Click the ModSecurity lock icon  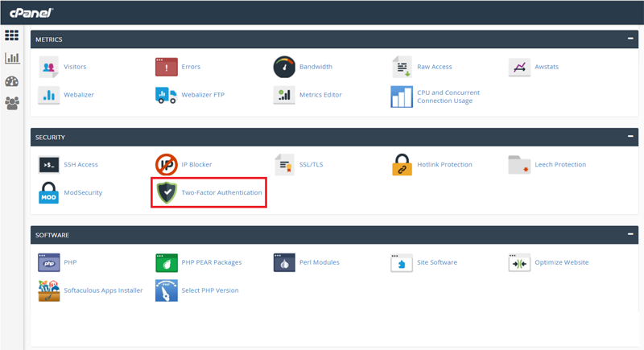click(48, 193)
